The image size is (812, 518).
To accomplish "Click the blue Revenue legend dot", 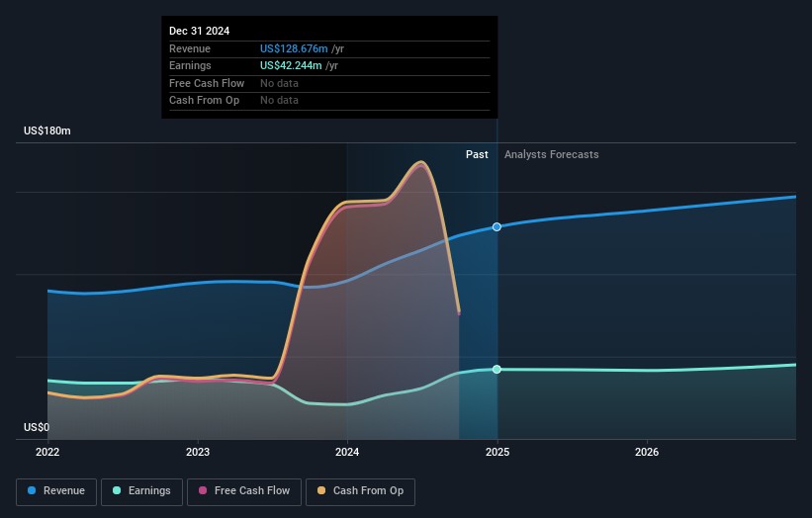I will tap(33, 491).
